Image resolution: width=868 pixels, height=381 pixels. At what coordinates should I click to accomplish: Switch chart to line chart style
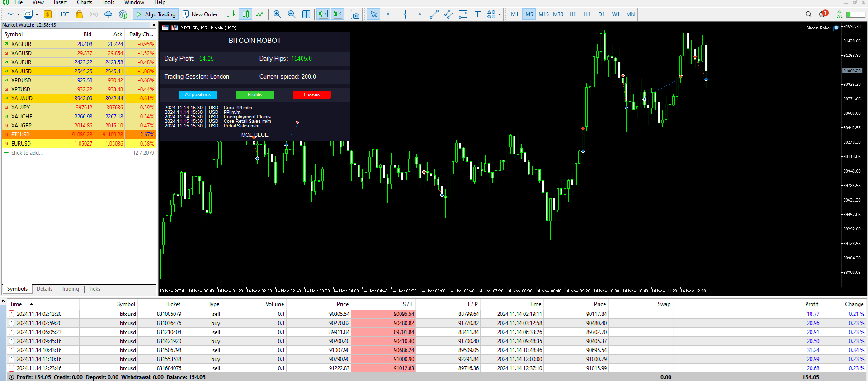pyautogui.click(x=260, y=14)
